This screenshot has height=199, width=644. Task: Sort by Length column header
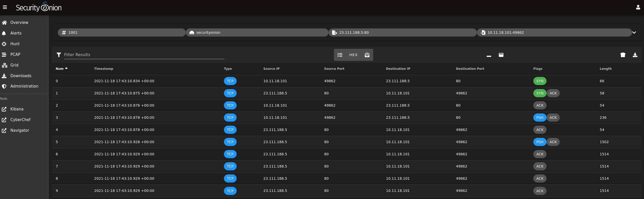(606, 69)
